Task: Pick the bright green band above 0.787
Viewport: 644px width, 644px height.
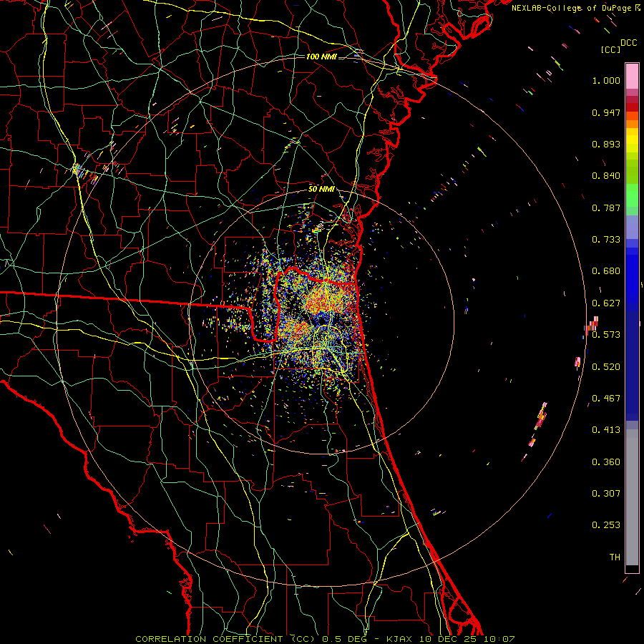Action: point(632,195)
